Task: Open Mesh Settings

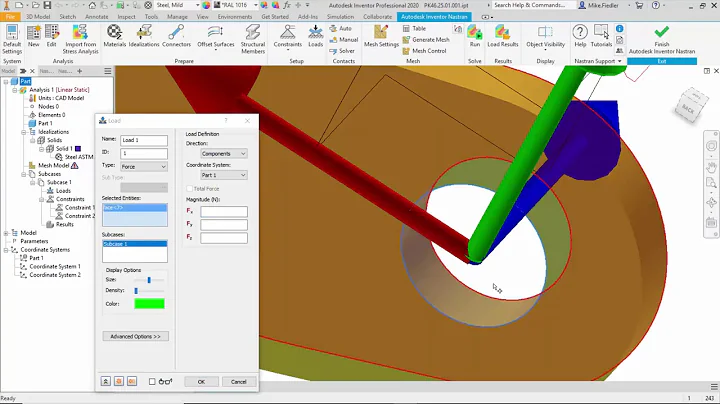Action: [x=381, y=36]
